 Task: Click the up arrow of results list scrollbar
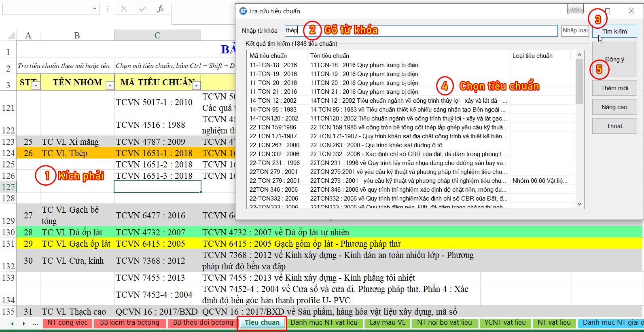579,55
